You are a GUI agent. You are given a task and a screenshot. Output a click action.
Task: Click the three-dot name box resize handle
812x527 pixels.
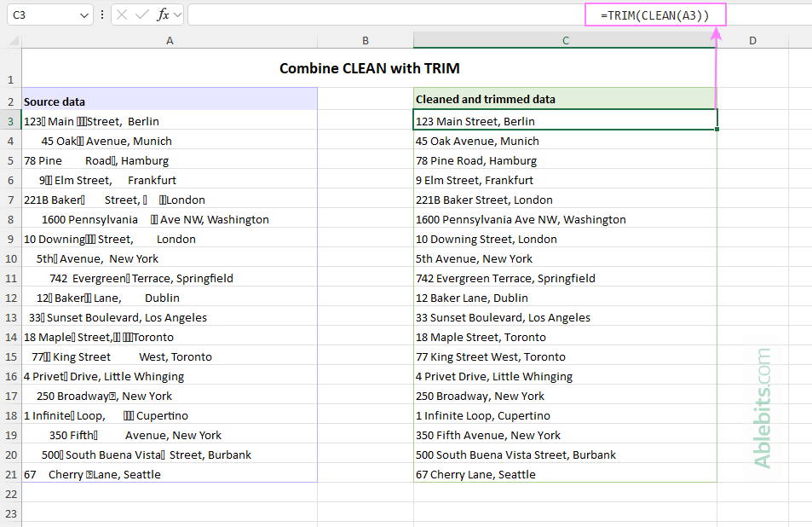pos(102,14)
